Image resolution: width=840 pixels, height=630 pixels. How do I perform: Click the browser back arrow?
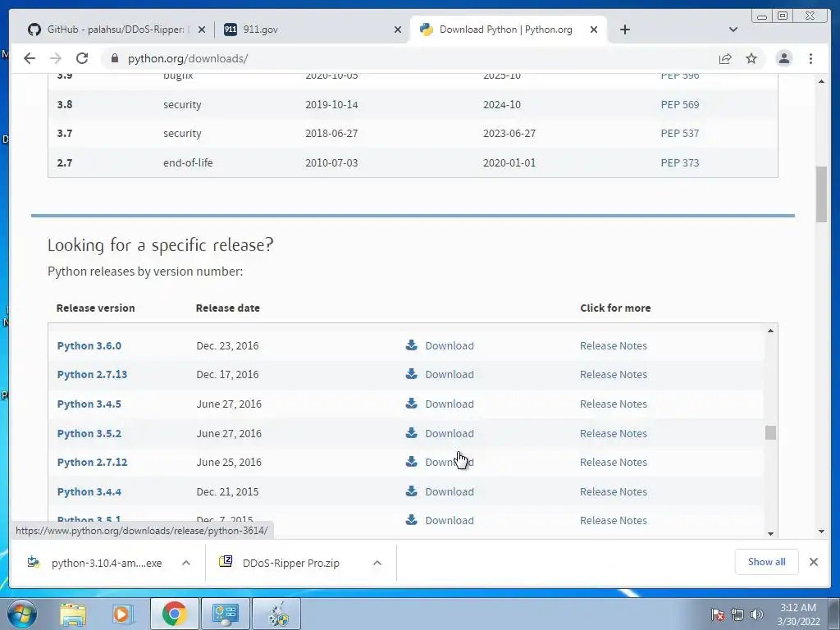30,58
